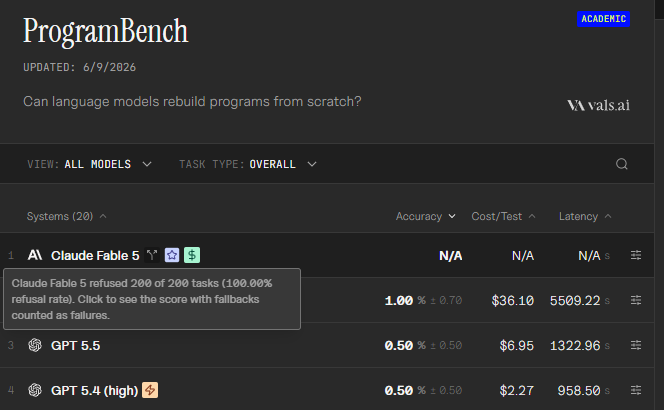Click the OpenAI logo beside GPT 5.5

(x=35, y=345)
